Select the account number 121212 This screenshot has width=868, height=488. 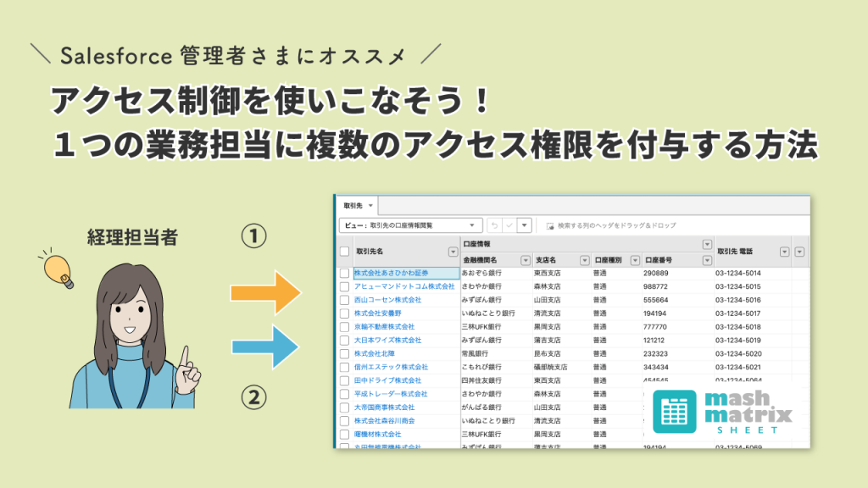[x=654, y=341]
